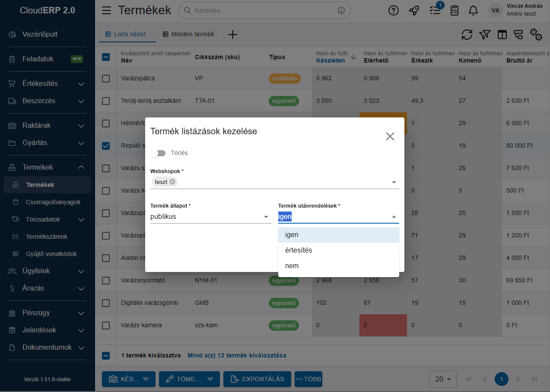This screenshot has height=392, width=550.
Task: Open the filter settings icon
Action: click(x=485, y=35)
